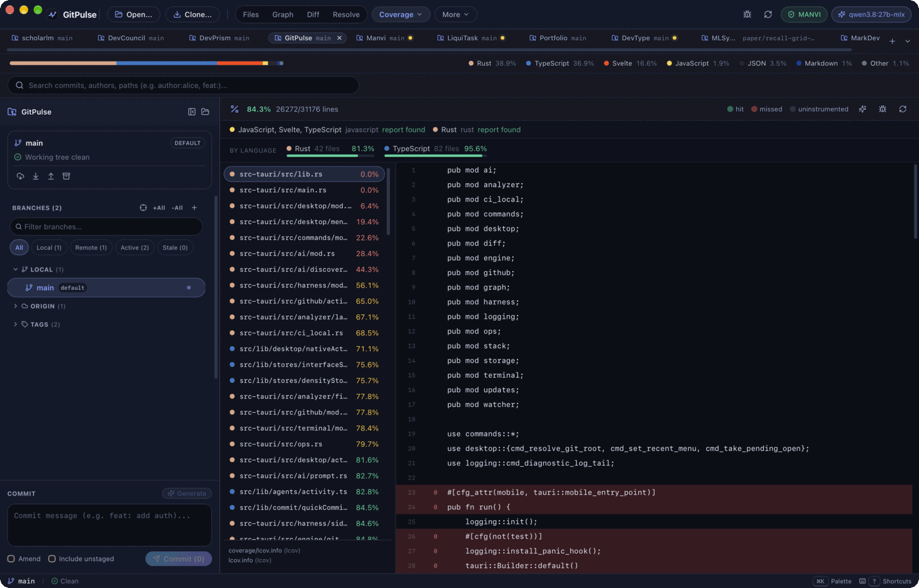Switch to the Files view
The image size is (919, 588).
[x=250, y=14]
